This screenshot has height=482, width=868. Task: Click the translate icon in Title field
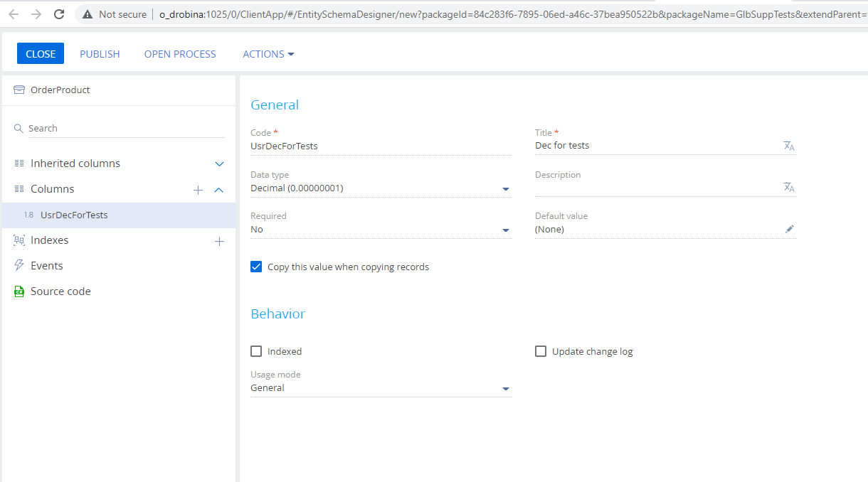pos(789,146)
